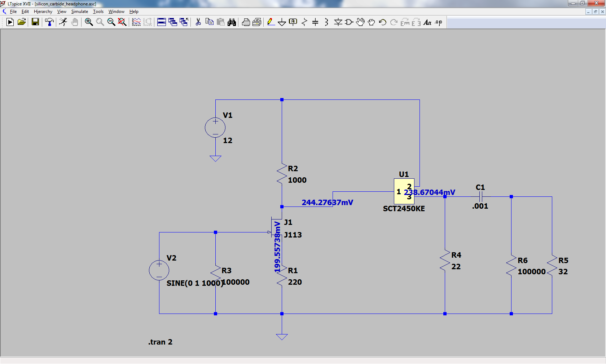The image size is (606, 364).
Task: Select the Move open-hand tool
Action: pyautogui.click(x=360, y=22)
